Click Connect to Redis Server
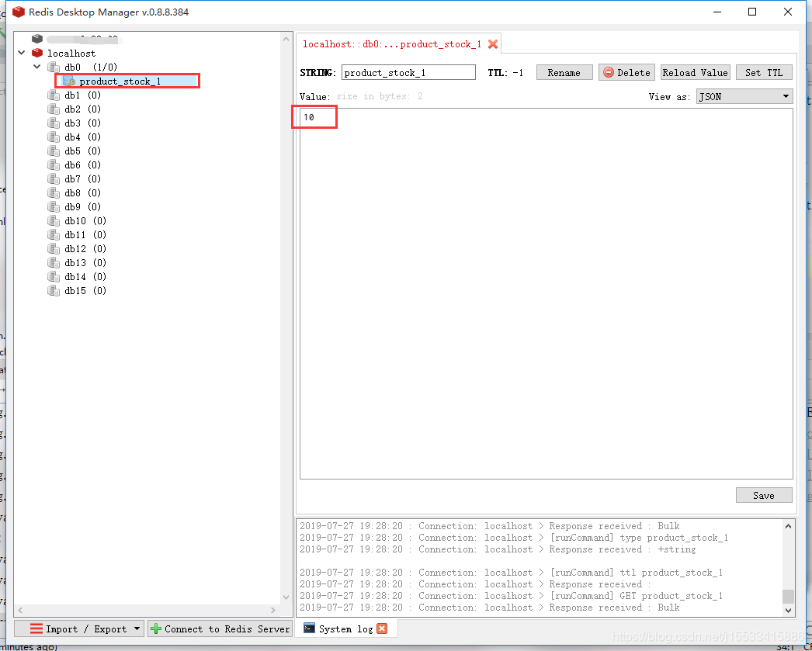The height and width of the screenshot is (651, 812). coord(220,628)
